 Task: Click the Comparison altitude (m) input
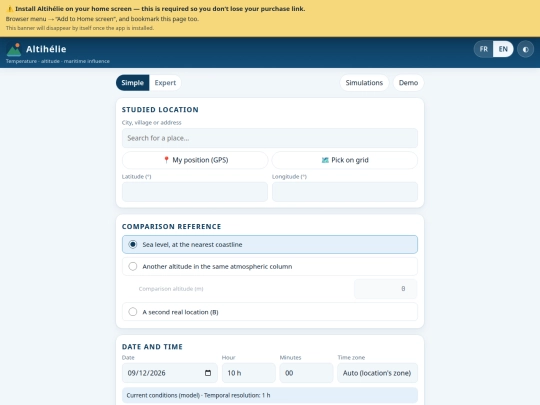(385, 289)
